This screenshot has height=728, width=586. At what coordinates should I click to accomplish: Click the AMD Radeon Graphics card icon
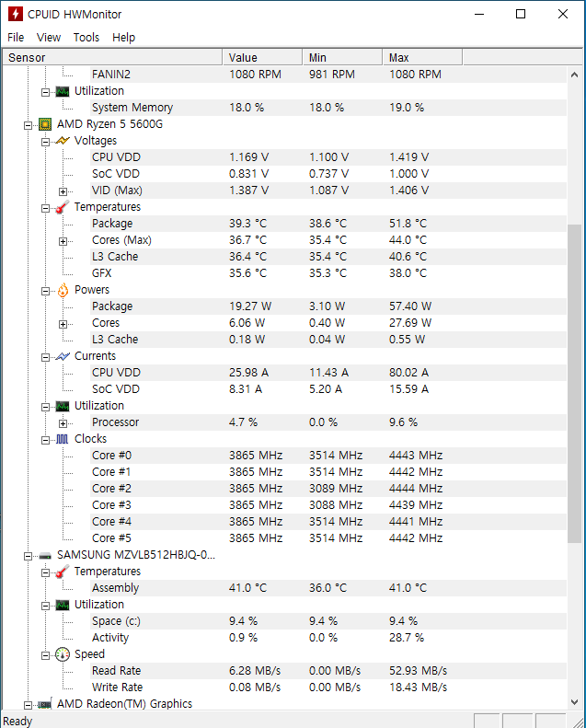click(45, 704)
